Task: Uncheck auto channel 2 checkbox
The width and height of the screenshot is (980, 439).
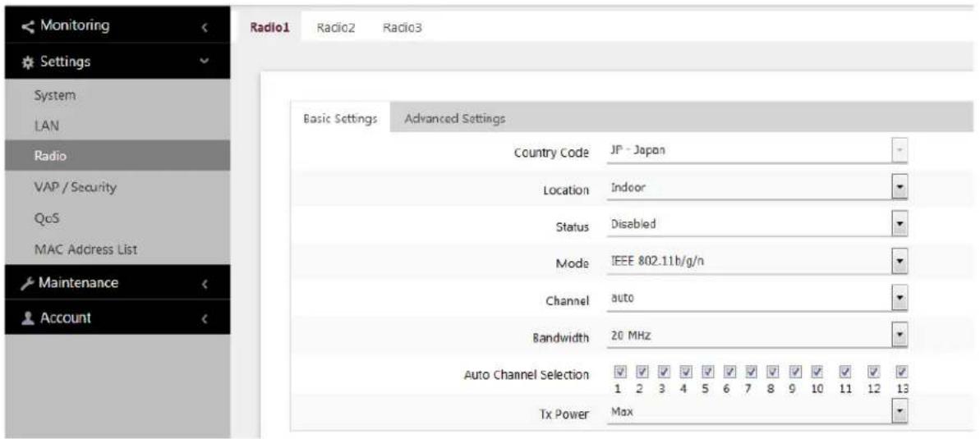Action: click(x=642, y=373)
